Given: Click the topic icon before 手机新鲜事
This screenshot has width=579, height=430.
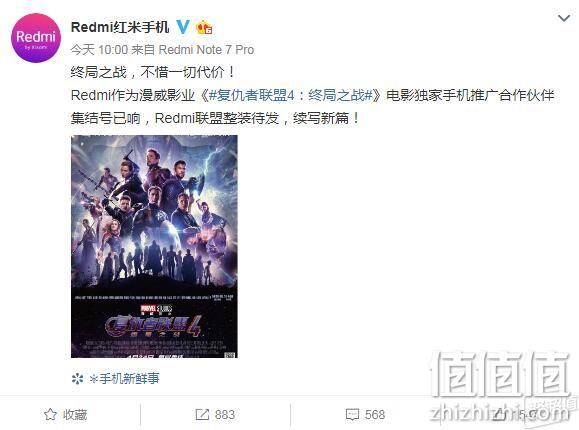Looking at the screenshot, I should pyautogui.click(x=77, y=379).
